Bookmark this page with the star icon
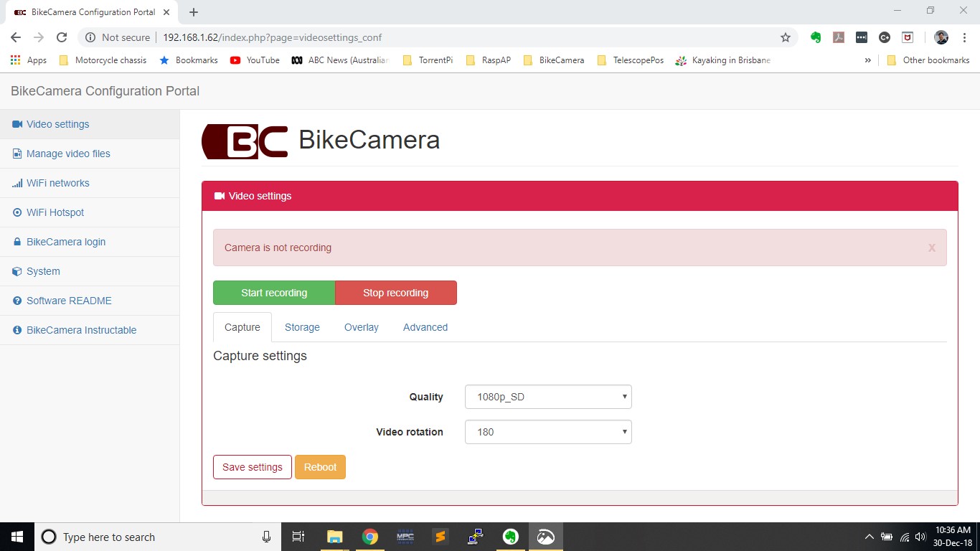The image size is (980, 551). coord(786,37)
